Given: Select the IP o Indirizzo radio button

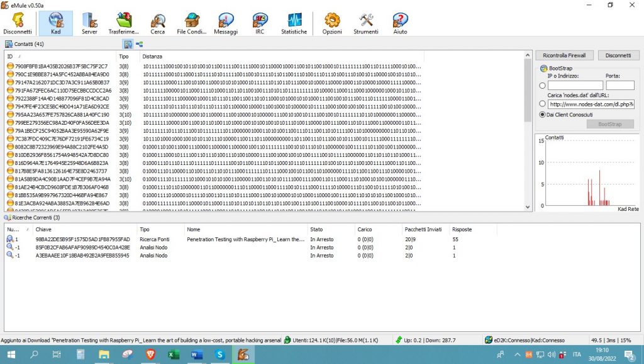Looking at the screenshot, I should tap(543, 86).
